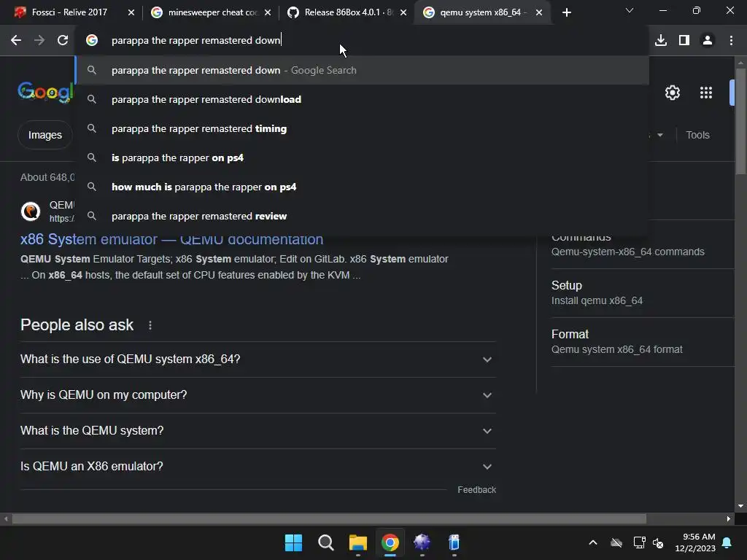747x560 pixels.
Task: Expand 'Is QEMU an X86 emulator?'
Action: click(x=258, y=467)
